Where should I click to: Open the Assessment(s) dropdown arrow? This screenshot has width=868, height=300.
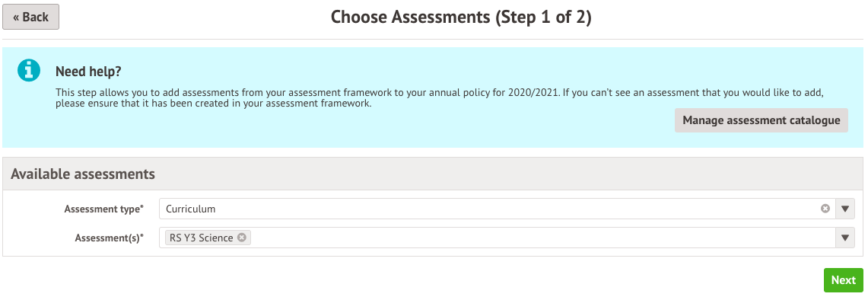click(844, 238)
